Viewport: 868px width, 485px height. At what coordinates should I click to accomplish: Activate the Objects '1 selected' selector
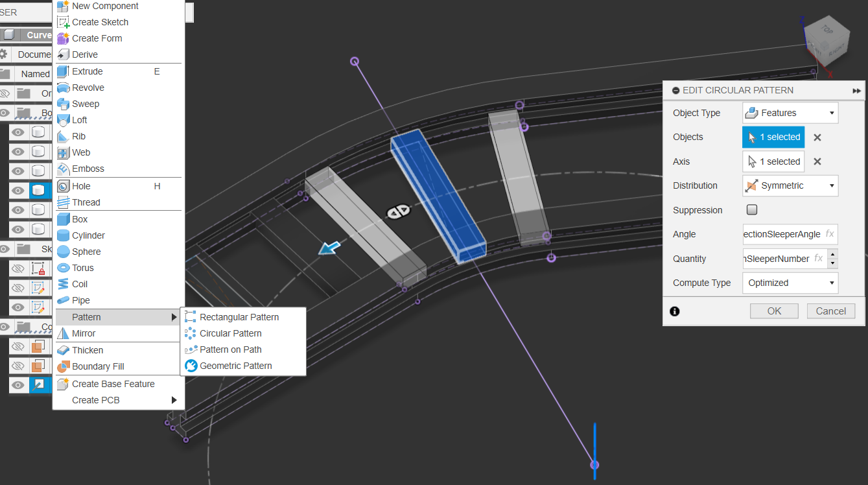[x=773, y=137]
